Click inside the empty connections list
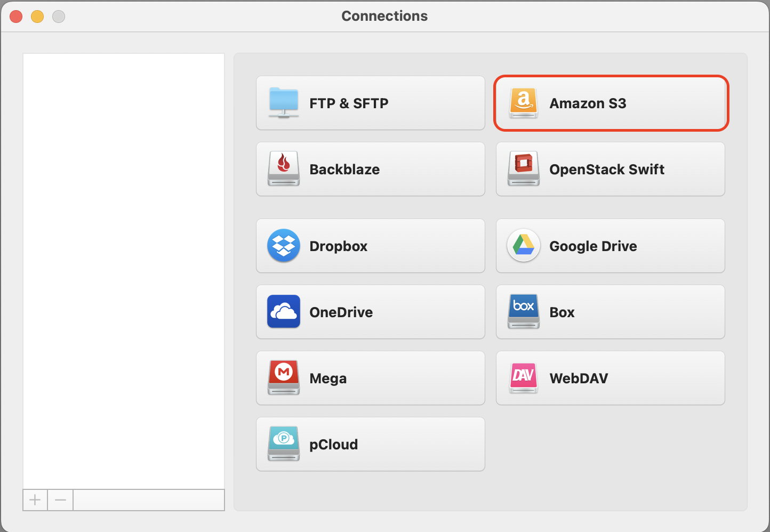The width and height of the screenshot is (770, 532). pos(124,267)
